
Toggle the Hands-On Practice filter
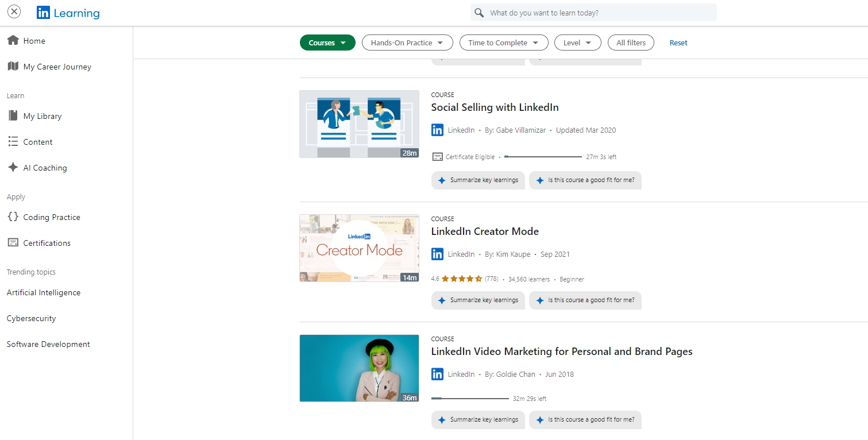tap(407, 43)
